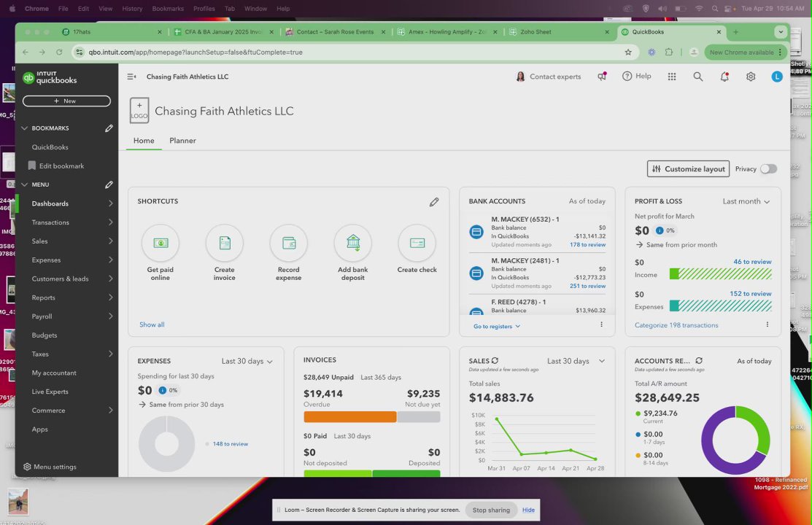Click the L user profile avatar
The height and width of the screenshot is (525, 812).
point(777,77)
